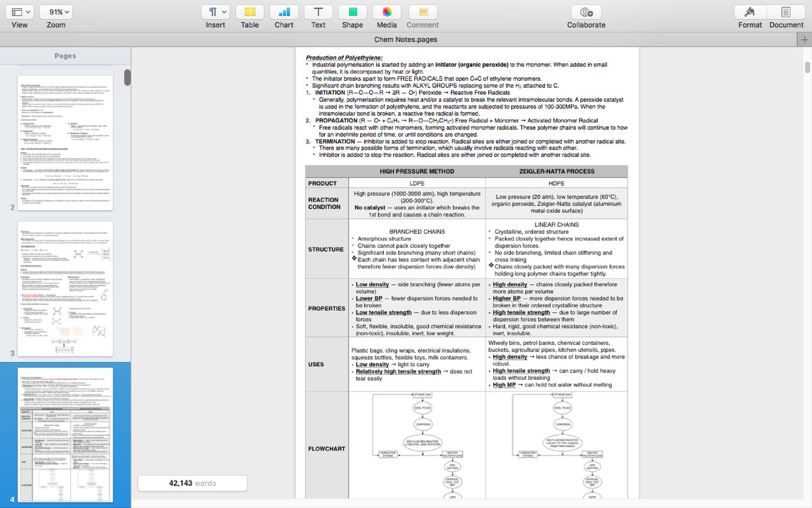812x508 pixels.
Task: Open the Media browser icon
Action: pos(387,12)
